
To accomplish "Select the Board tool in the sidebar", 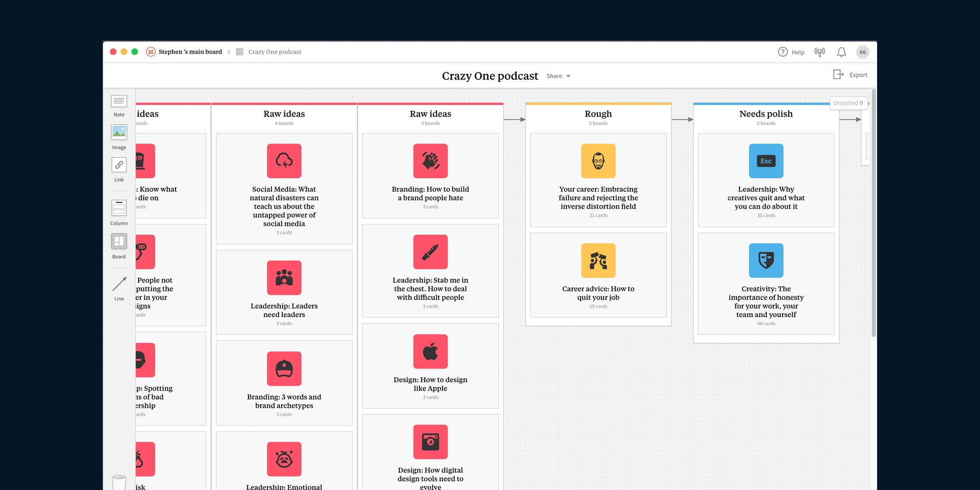I will (x=119, y=245).
